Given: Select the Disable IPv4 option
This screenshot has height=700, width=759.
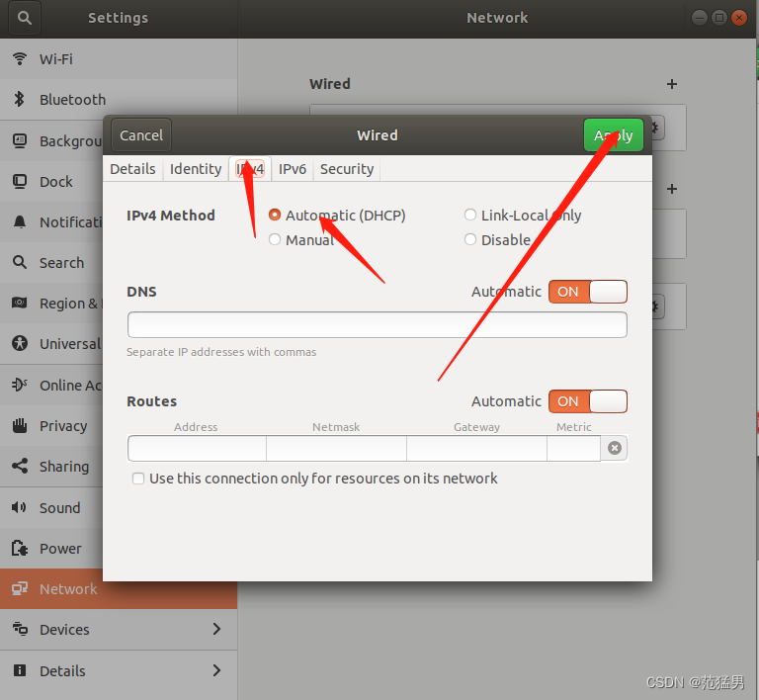Looking at the screenshot, I should (x=470, y=239).
